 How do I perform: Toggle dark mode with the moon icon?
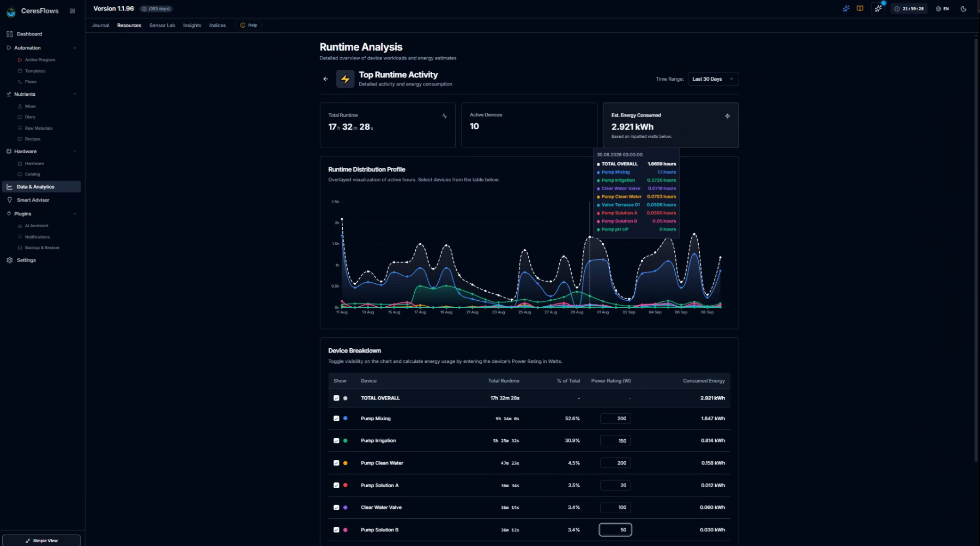coord(964,9)
